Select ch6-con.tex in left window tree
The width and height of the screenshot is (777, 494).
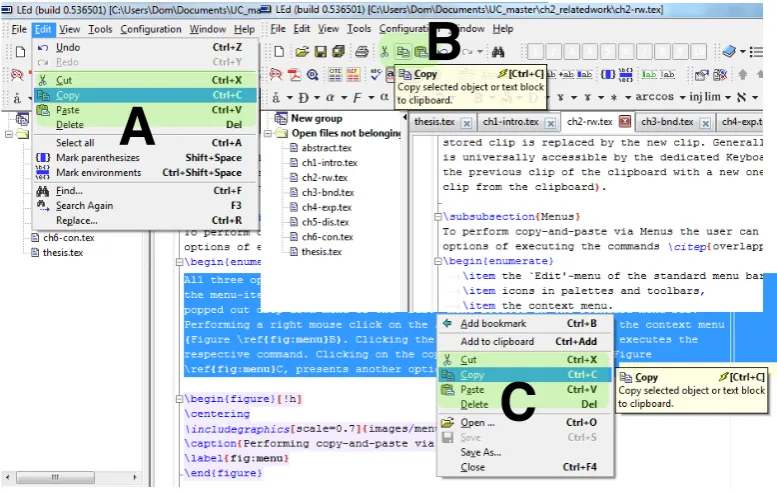pyautogui.click(x=68, y=238)
